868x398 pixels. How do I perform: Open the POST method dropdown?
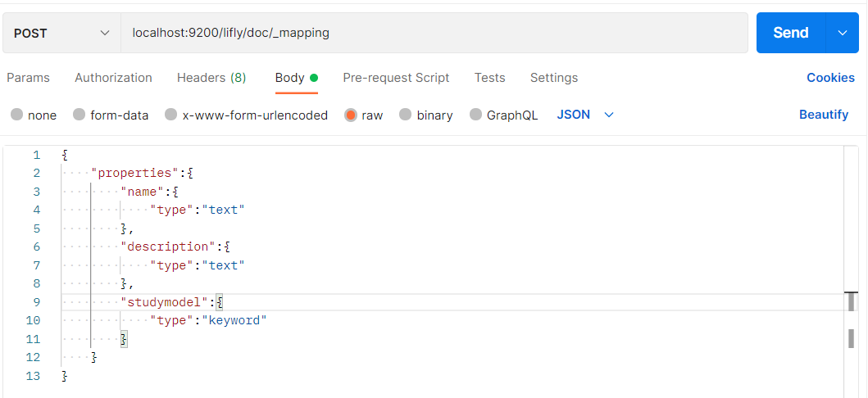61,34
